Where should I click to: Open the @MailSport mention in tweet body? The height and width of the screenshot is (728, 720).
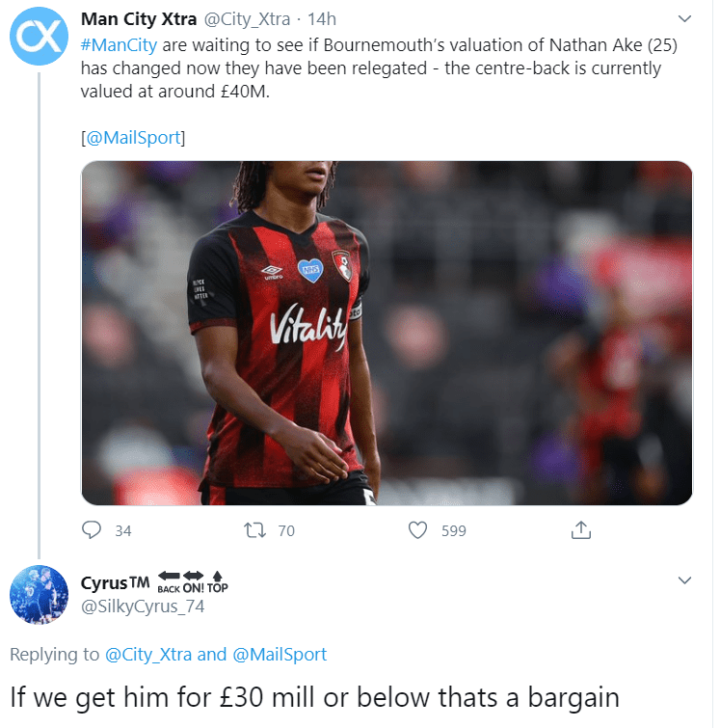(133, 138)
